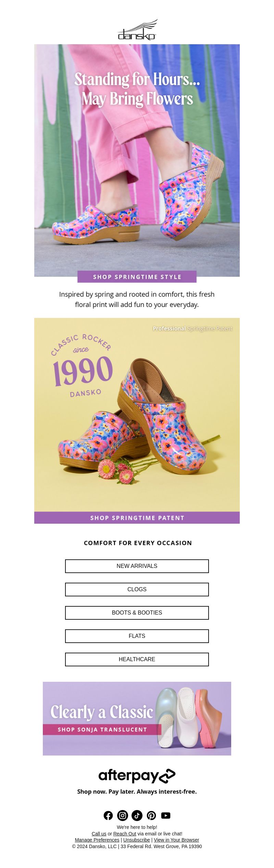274x868 pixels.
Task: Click the Afterpay logo
Action: [x=137, y=776]
